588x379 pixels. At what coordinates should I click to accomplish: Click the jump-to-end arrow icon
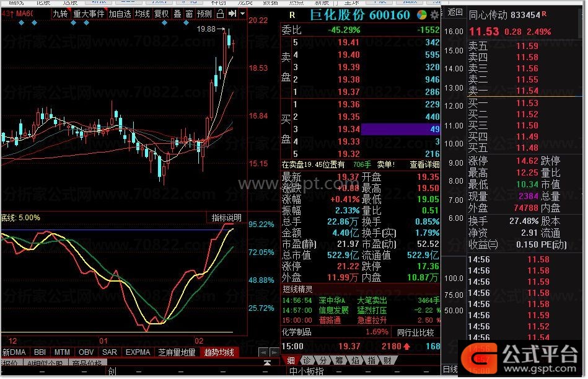(x=232, y=14)
